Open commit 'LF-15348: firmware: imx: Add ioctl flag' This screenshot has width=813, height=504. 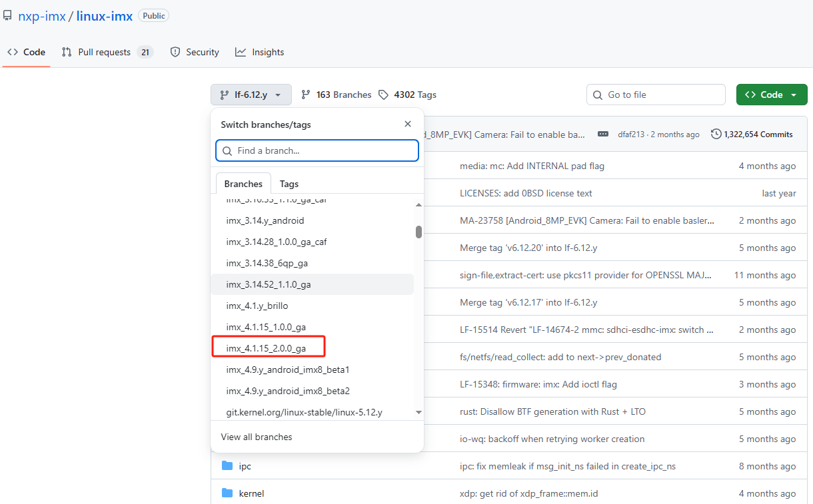(x=538, y=384)
